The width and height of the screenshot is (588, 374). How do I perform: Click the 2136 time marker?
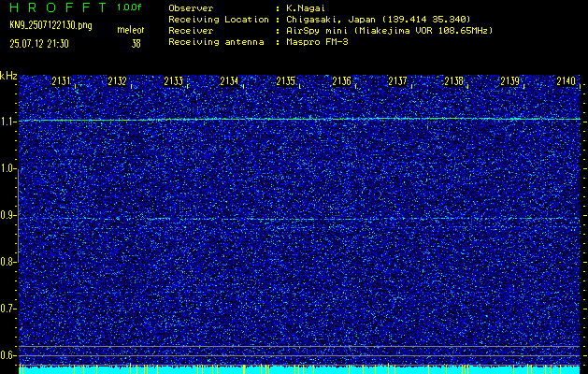pos(341,81)
